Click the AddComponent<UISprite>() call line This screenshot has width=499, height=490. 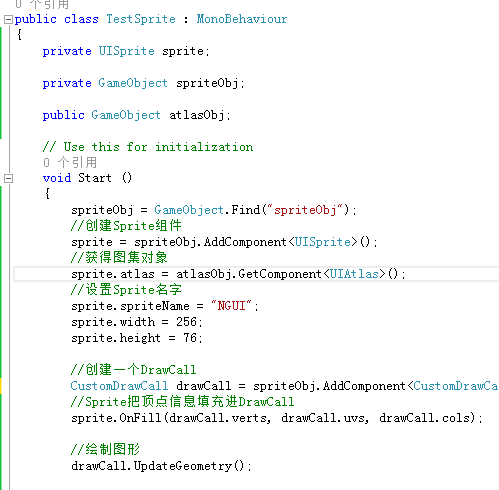224,242
